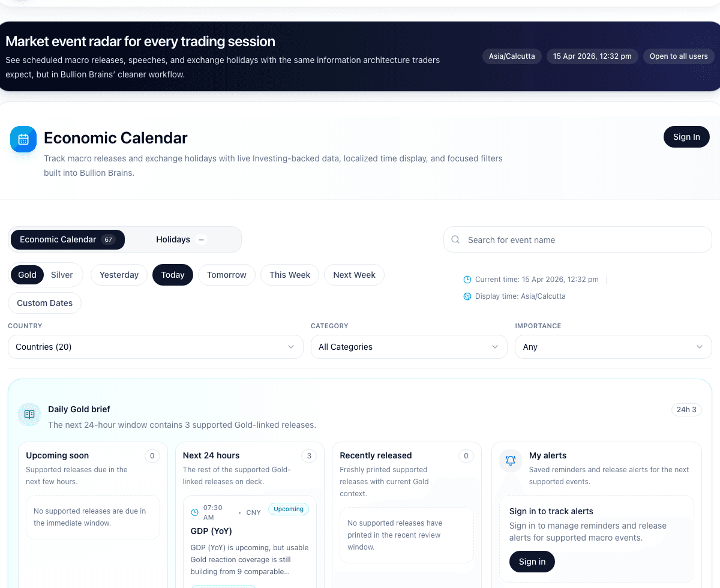Click the clock icon next to 07:30 AM

pos(194,512)
